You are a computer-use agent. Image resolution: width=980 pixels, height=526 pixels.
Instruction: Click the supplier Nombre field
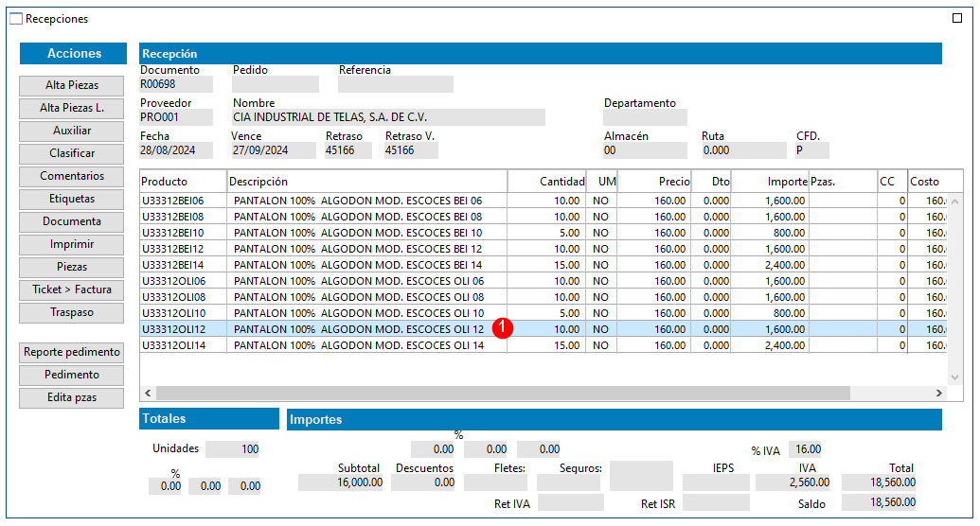pos(389,117)
